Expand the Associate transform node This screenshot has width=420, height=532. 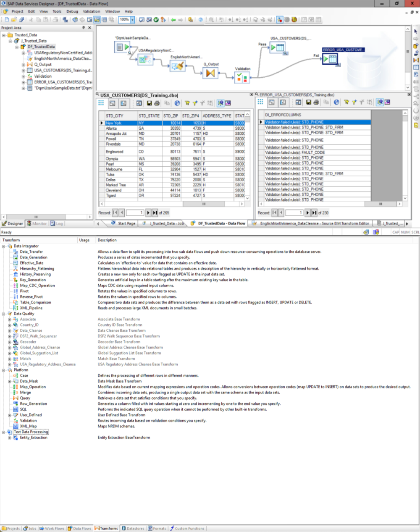click(10, 319)
